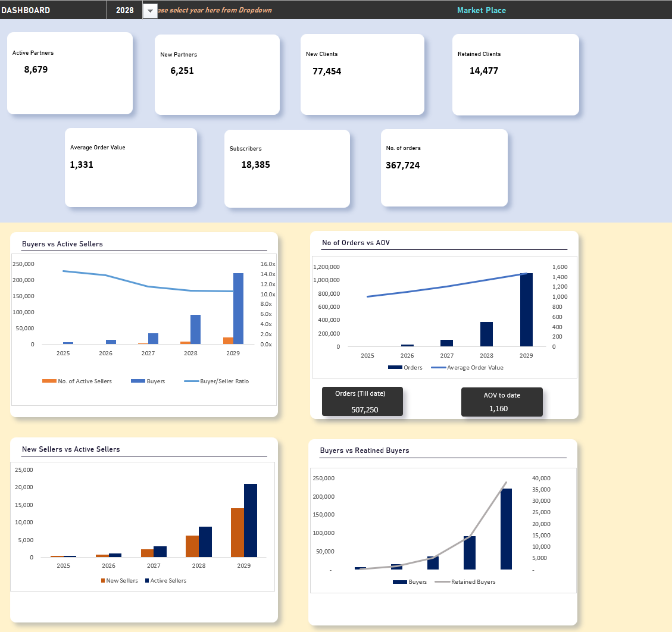The height and width of the screenshot is (632, 672).
Task: Click the 2029 Active Sellers bar in New Sellers chart
Action: point(251,521)
